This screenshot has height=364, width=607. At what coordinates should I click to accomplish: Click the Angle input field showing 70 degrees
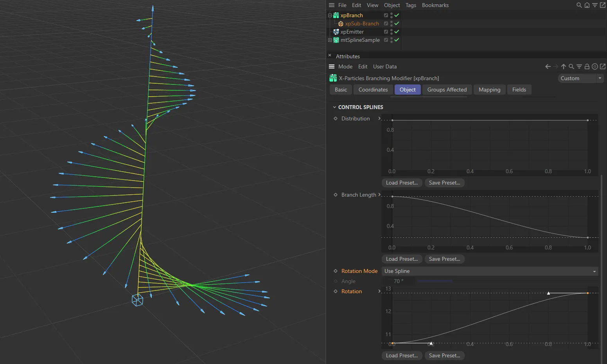pos(398,281)
